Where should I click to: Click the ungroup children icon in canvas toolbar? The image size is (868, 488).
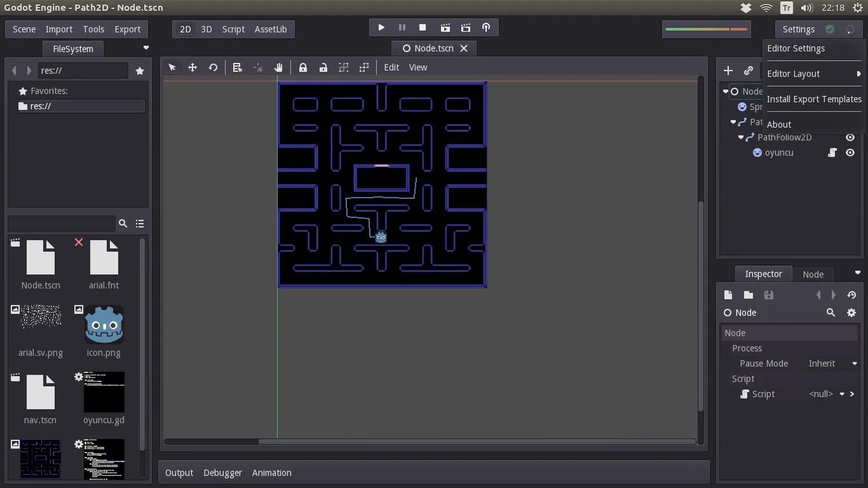[364, 67]
